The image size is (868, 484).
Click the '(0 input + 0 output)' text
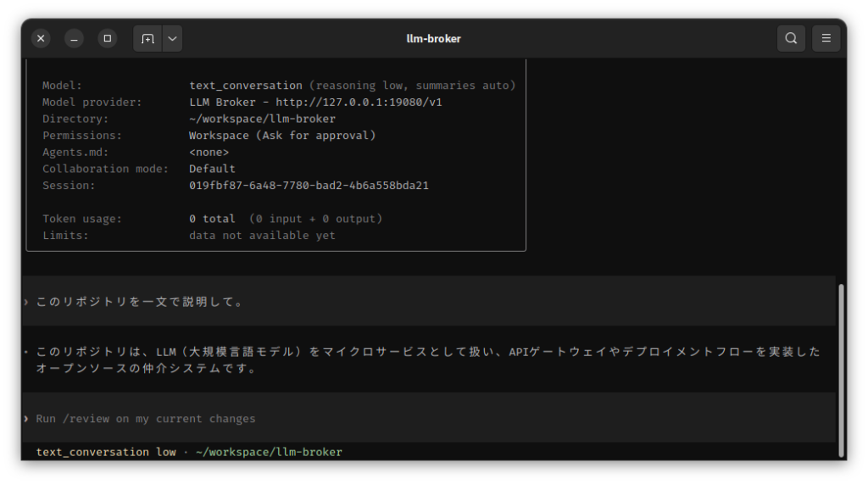pyautogui.click(x=315, y=219)
